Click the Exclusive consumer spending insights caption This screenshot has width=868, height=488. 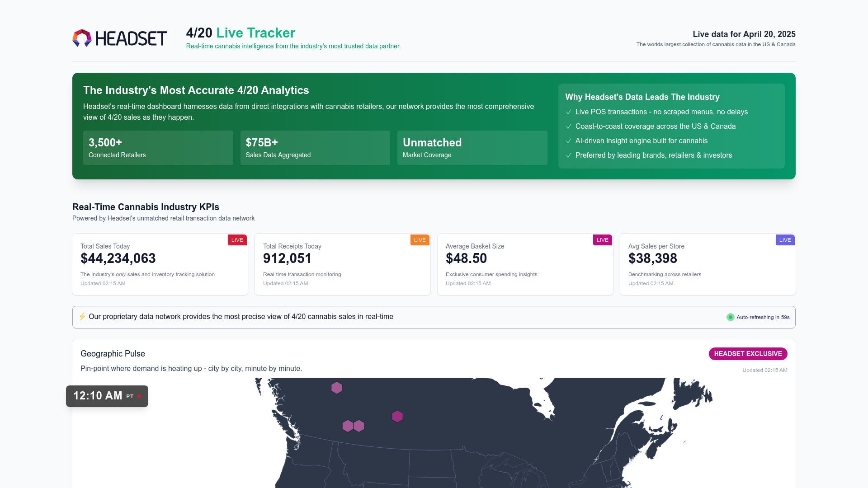(491, 274)
